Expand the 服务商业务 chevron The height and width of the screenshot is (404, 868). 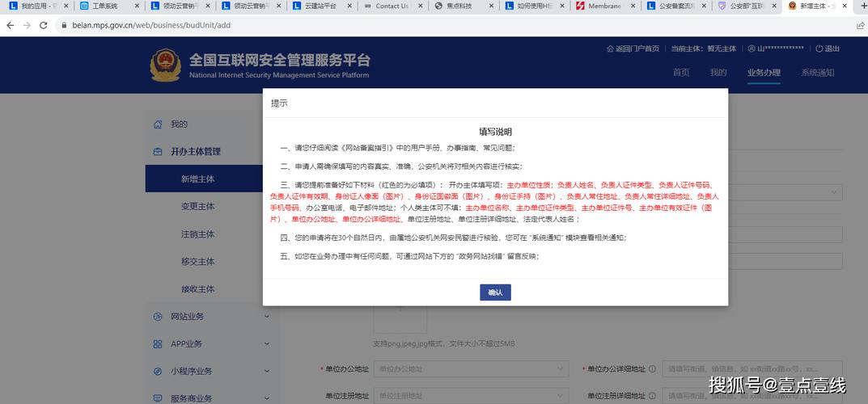[x=267, y=398]
